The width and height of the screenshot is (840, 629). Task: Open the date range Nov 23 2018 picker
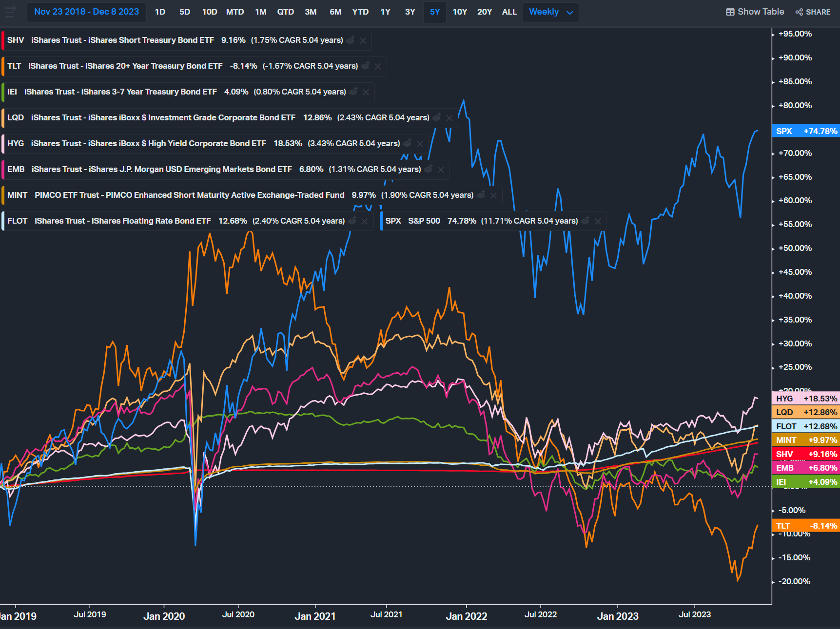86,12
